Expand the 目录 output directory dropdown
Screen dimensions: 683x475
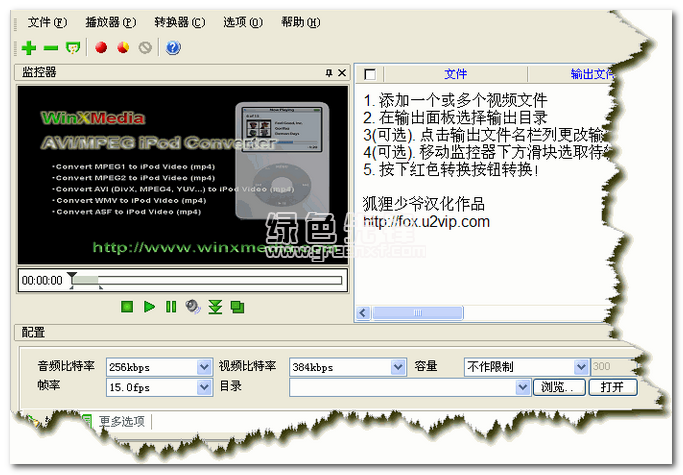point(522,387)
